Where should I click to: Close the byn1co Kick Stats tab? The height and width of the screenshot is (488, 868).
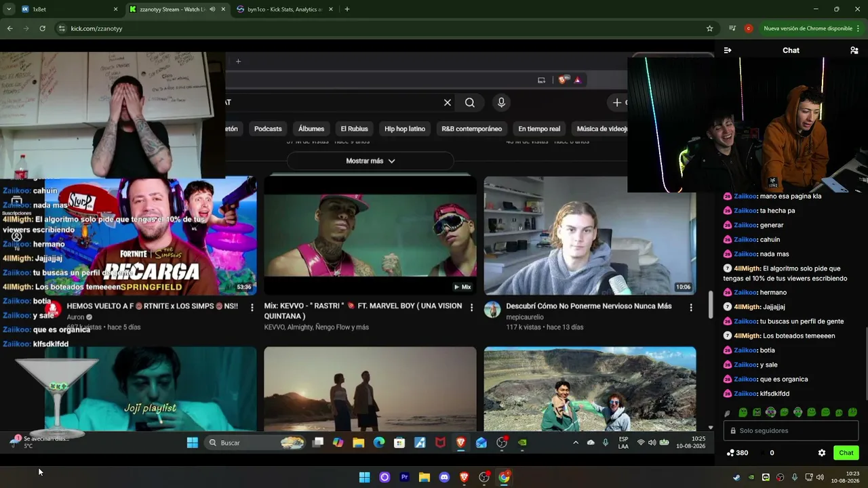[330, 9]
